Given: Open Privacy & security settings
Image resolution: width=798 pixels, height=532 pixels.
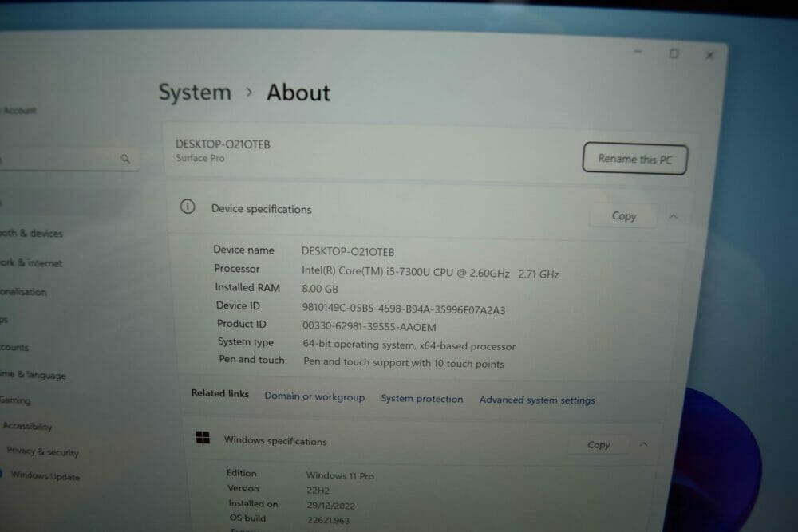Looking at the screenshot, I should (43, 451).
